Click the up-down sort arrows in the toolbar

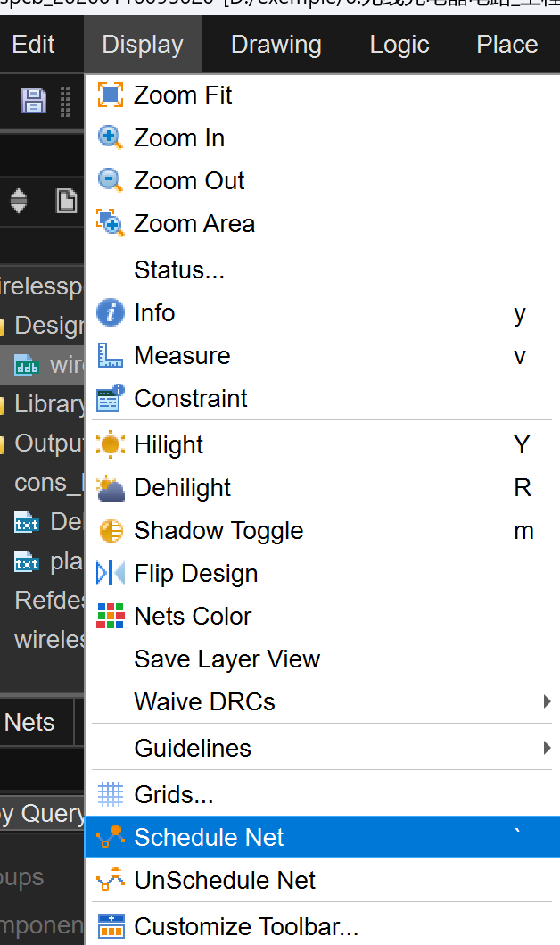pos(19,200)
